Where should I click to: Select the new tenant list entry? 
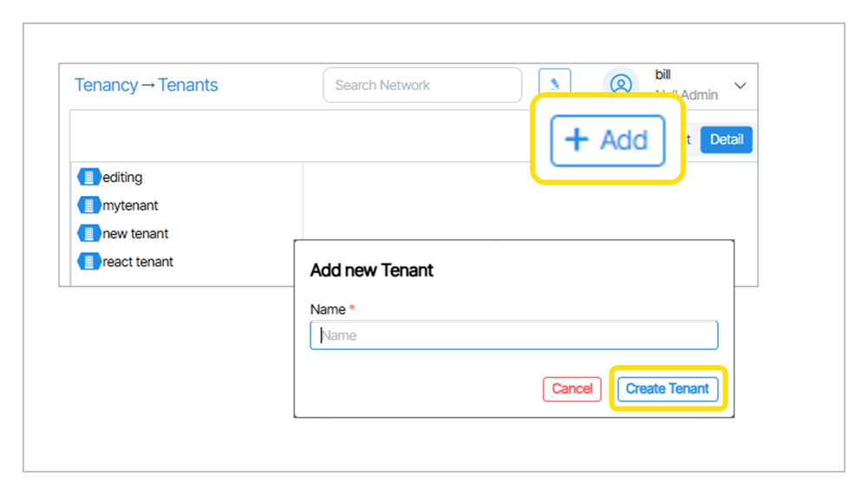tap(135, 233)
